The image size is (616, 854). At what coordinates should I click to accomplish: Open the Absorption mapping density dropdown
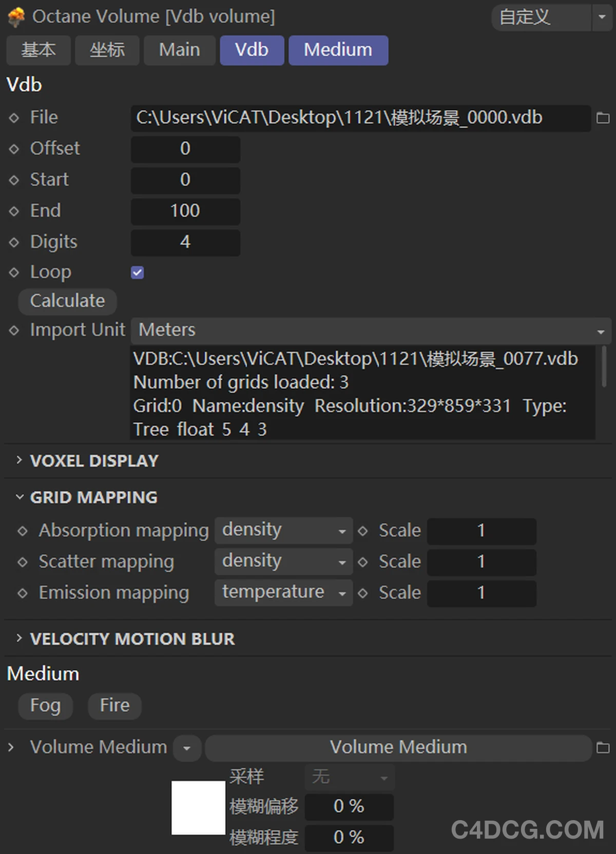283,531
